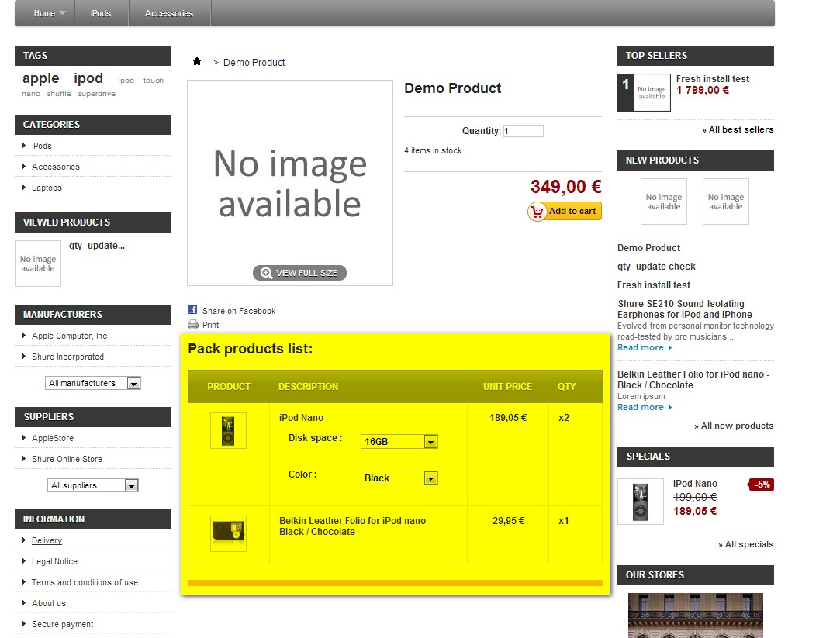Click the Facebook share icon

[192, 309]
